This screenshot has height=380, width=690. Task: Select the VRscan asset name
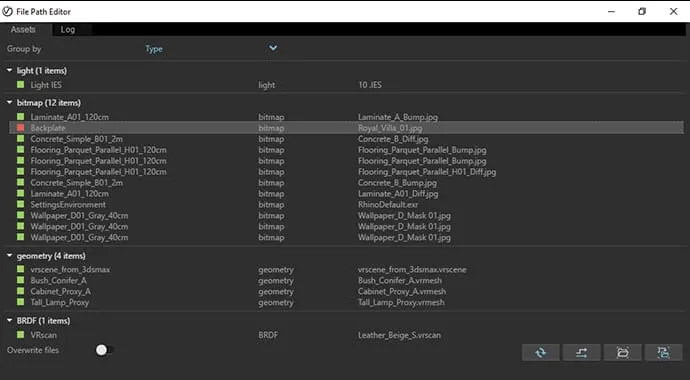pos(44,335)
